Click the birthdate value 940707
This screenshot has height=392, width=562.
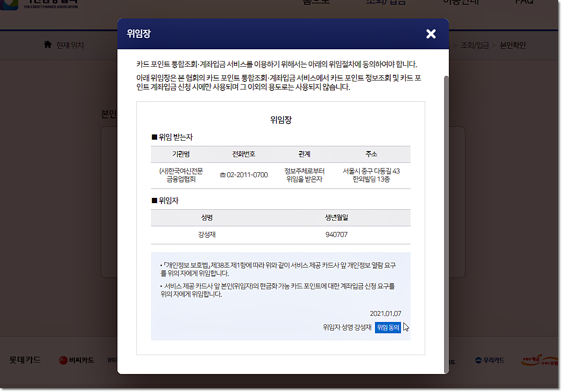click(336, 234)
